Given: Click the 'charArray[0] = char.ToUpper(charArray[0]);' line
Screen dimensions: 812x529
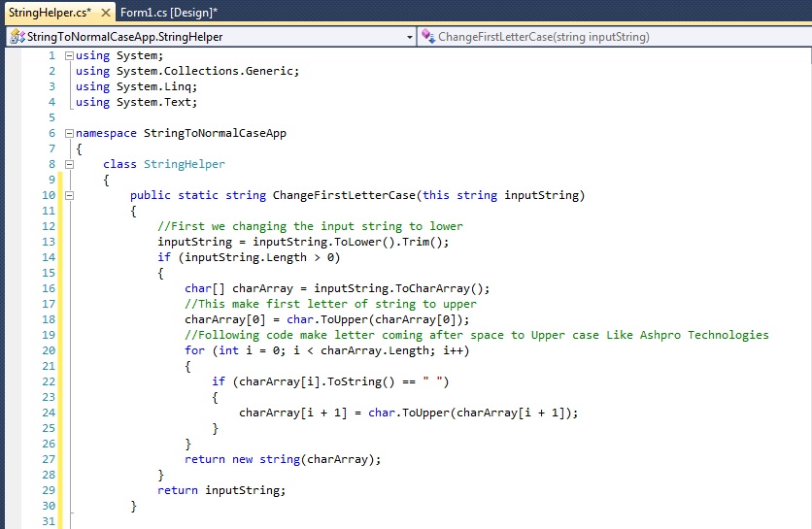Looking at the screenshot, I should point(326,319).
